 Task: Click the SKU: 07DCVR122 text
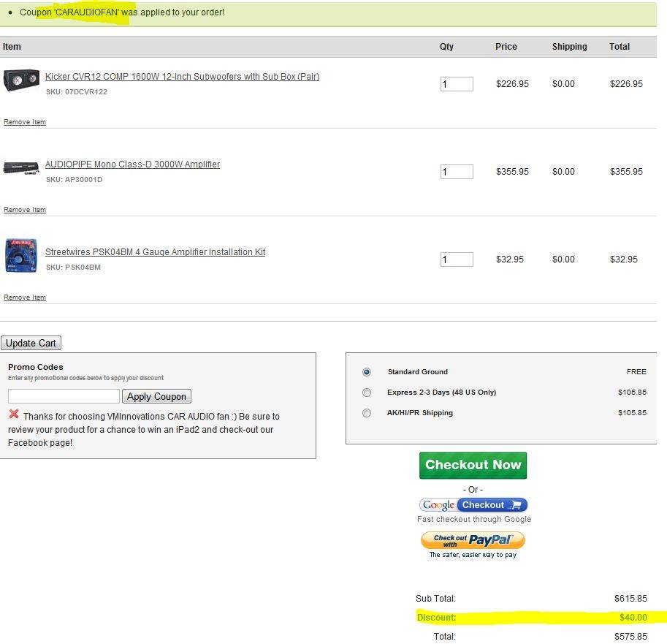[x=77, y=92]
